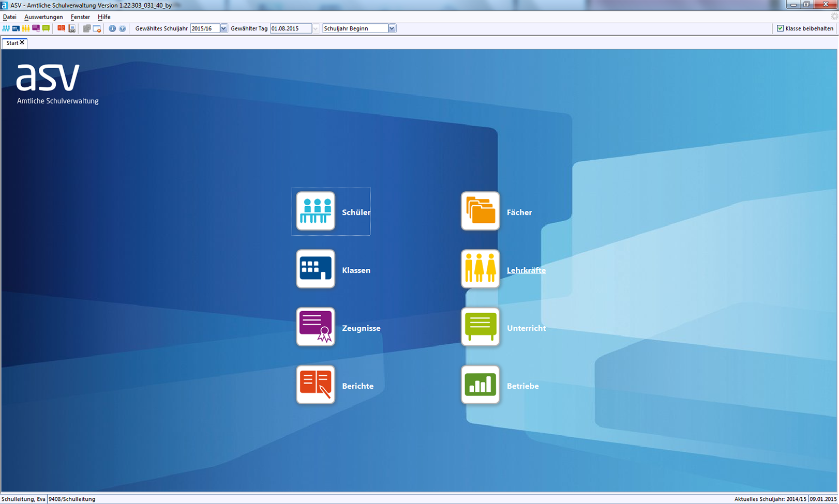Click the blue info toolbar icon

[112, 28]
